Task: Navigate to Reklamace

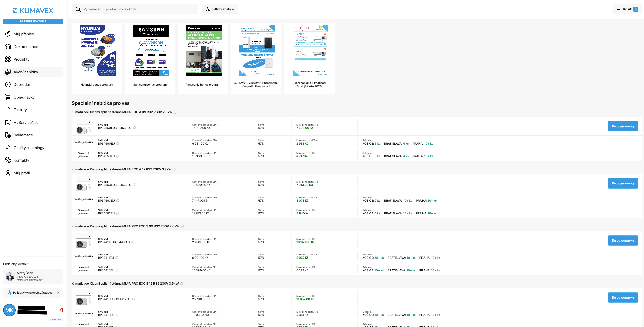Action: [x=33, y=135]
